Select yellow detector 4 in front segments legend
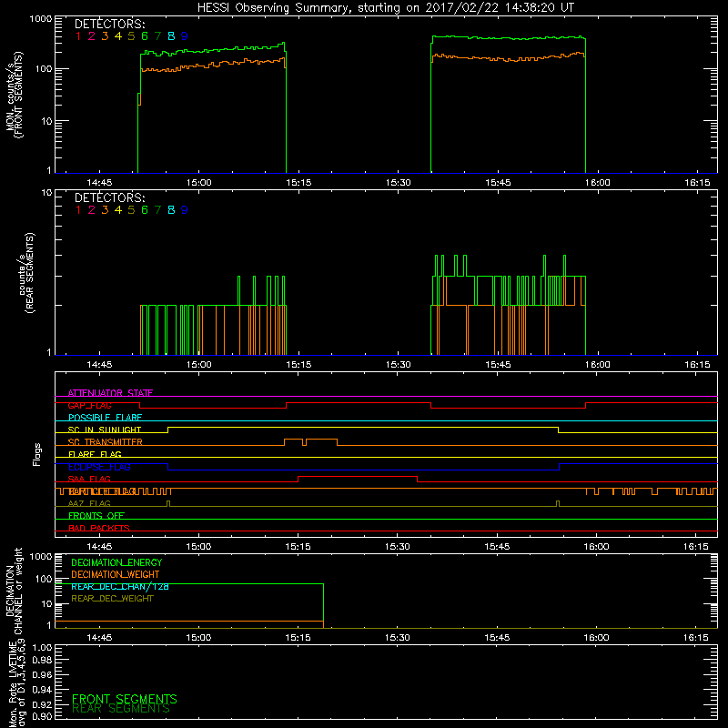This screenshot has height=728, width=728. point(118,36)
